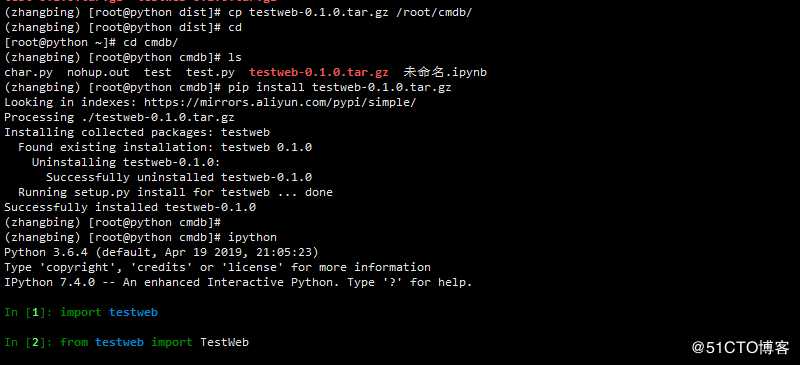Click the 'cd cmdb/' command

tap(151, 42)
